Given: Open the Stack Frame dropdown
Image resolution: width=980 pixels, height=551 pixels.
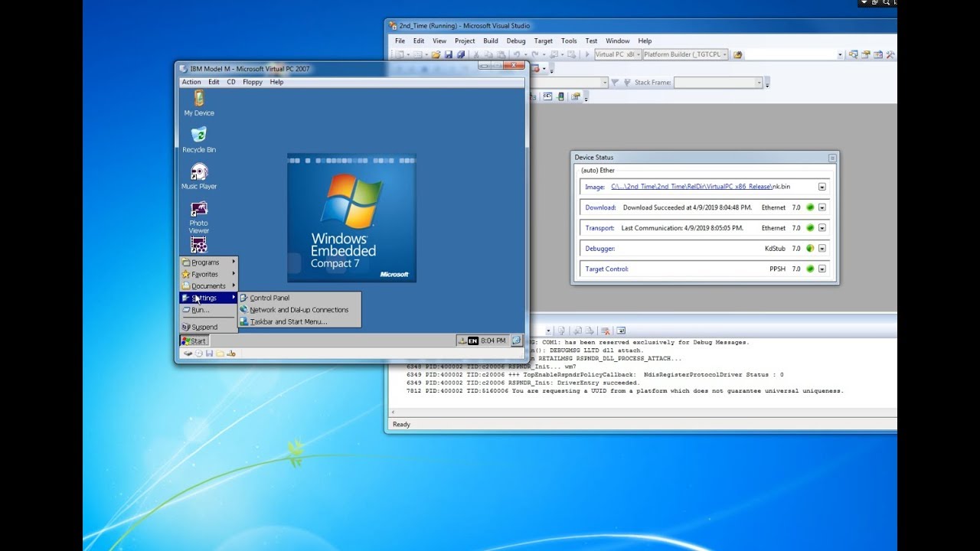Looking at the screenshot, I should [x=719, y=83].
